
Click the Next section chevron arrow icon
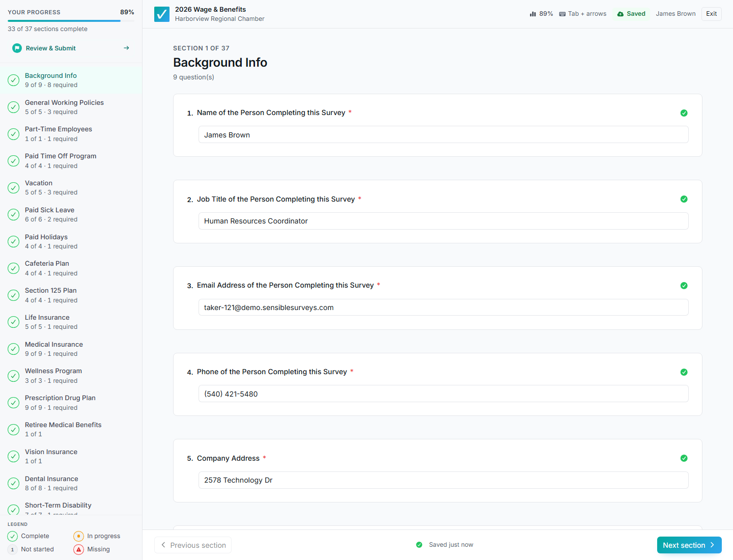click(712, 545)
